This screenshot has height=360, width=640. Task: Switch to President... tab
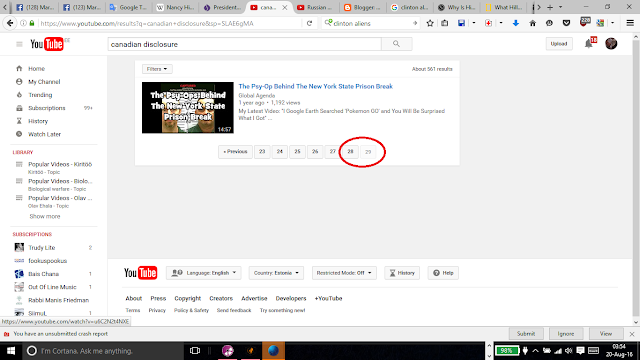coord(222,7)
